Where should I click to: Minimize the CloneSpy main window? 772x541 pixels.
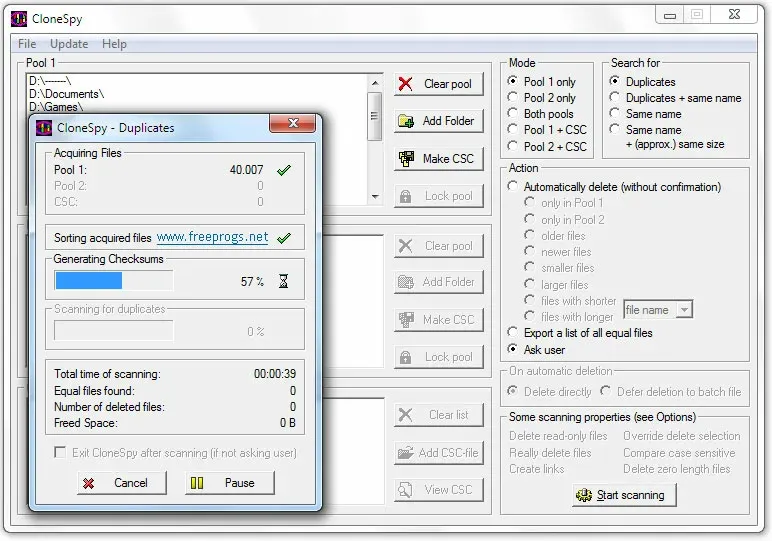[670, 15]
